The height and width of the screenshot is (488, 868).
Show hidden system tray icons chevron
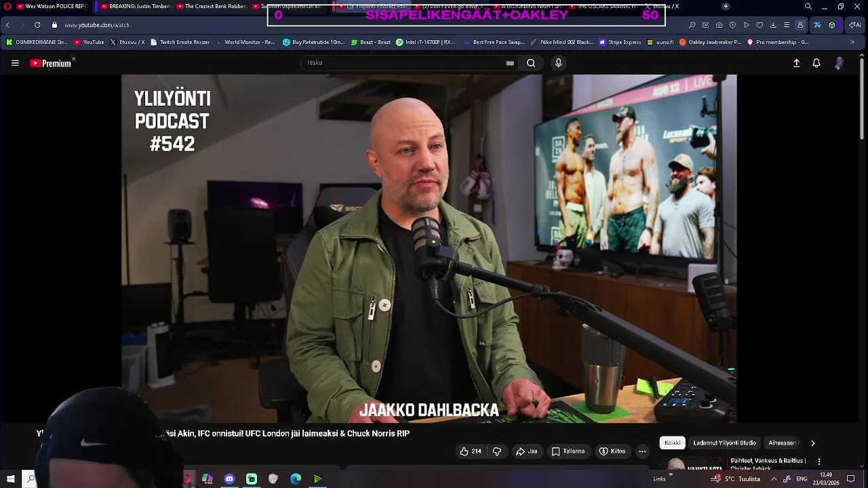click(x=774, y=479)
